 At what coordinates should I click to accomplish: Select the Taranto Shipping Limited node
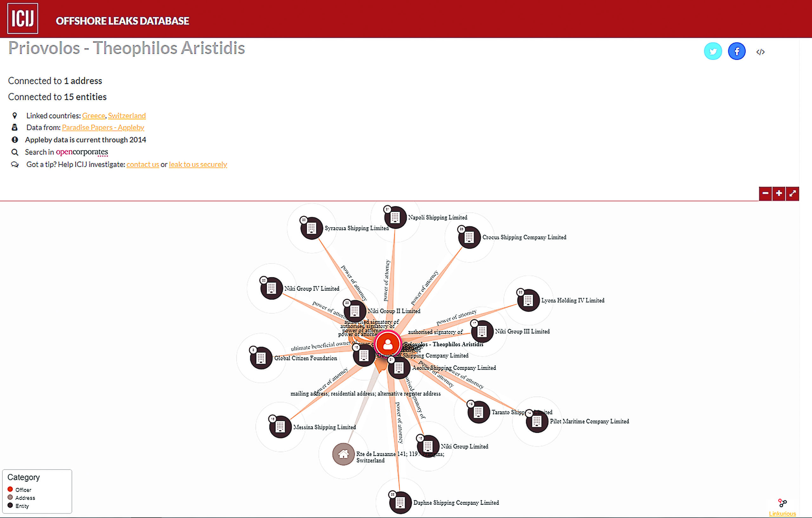point(479,412)
